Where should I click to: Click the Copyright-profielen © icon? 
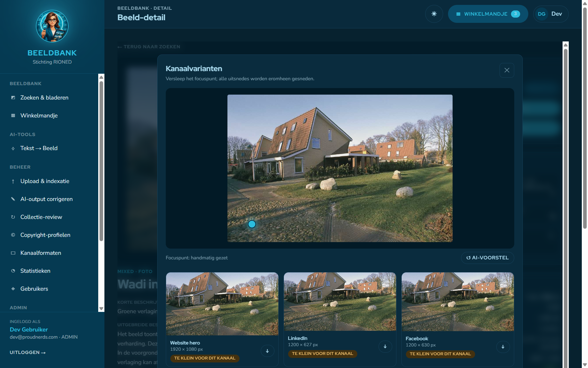[13, 235]
